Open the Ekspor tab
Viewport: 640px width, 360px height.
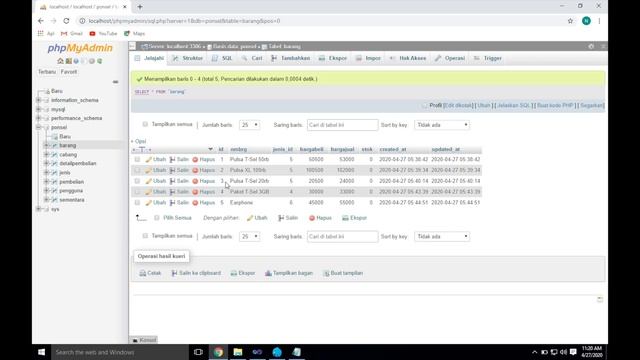coord(333,58)
